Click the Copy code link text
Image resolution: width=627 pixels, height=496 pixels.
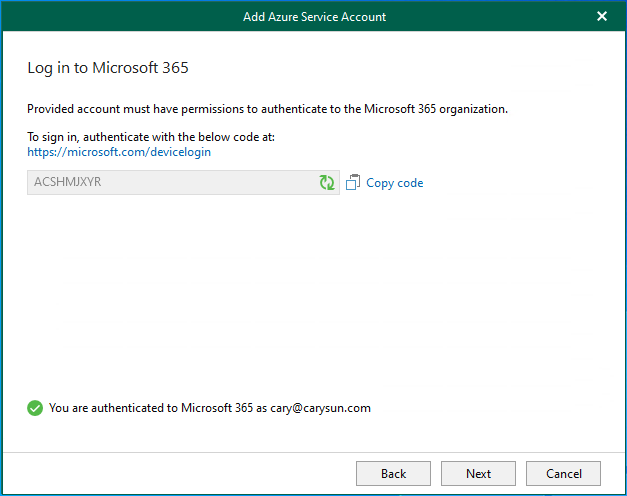tap(394, 183)
